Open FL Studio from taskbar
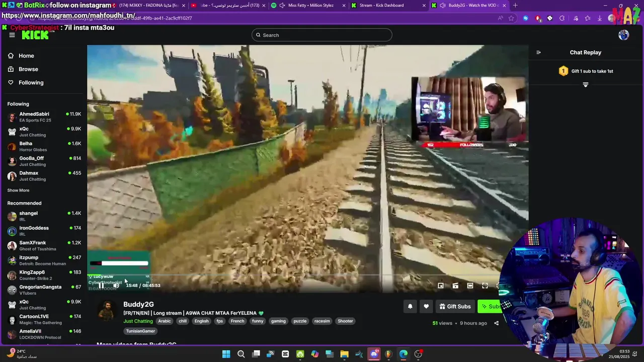Viewport: 644px width, 362px height. tap(388, 354)
